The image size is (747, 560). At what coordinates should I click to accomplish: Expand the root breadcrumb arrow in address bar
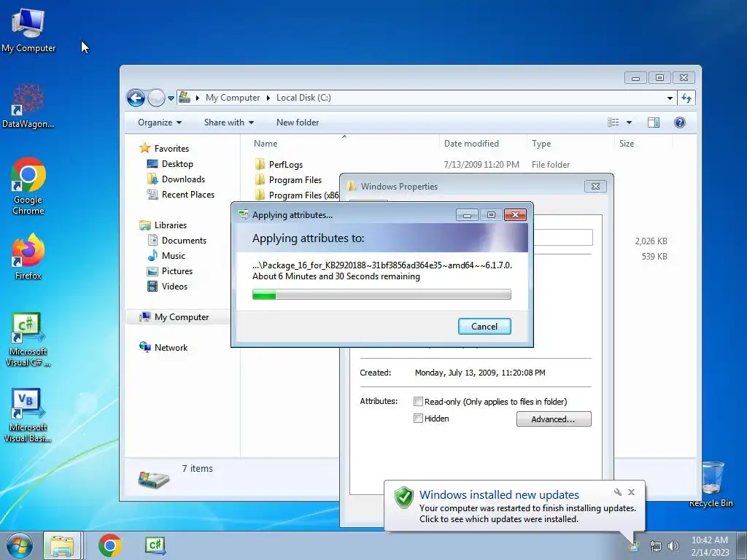197,98
